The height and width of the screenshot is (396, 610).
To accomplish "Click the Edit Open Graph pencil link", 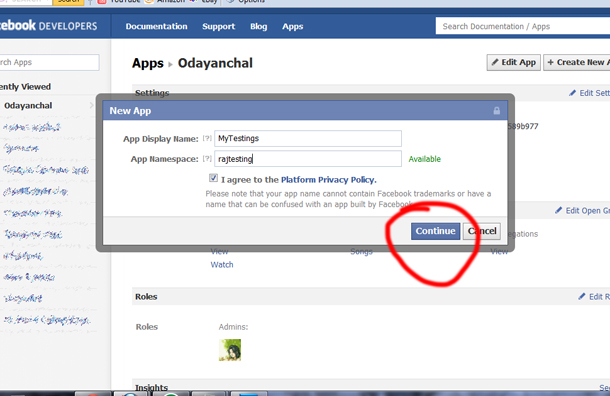I will 582,210.
